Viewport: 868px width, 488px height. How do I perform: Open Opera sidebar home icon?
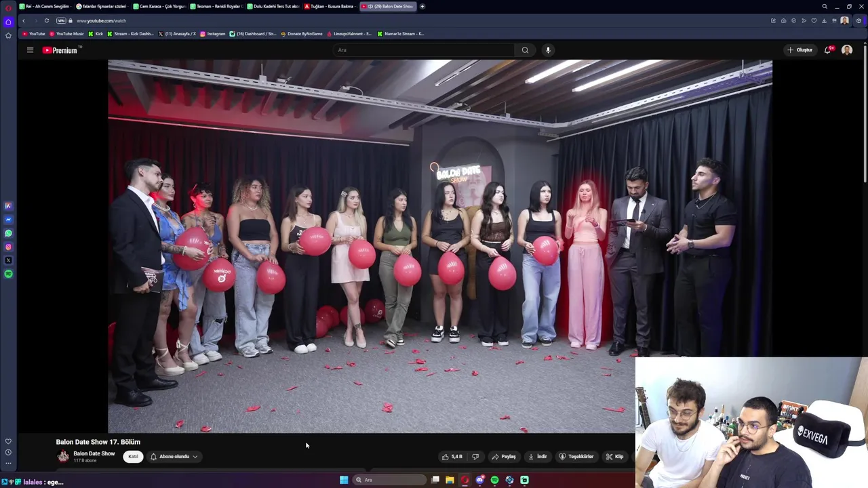pyautogui.click(x=8, y=22)
